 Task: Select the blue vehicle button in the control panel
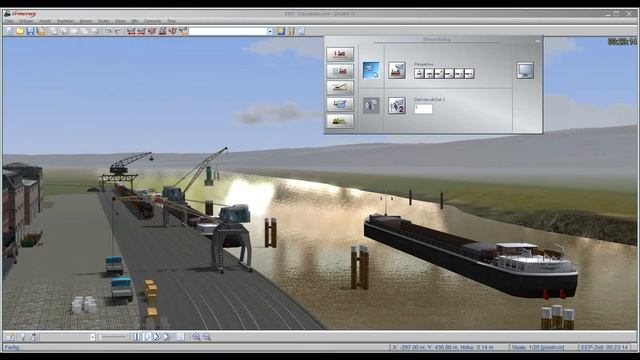(340, 104)
